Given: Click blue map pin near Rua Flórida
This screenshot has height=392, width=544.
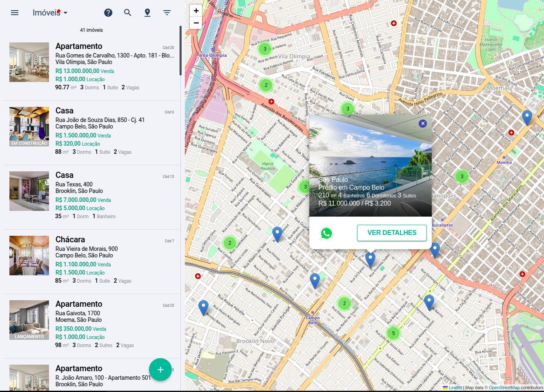Looking at the screenshot, I should click(277, 235).
